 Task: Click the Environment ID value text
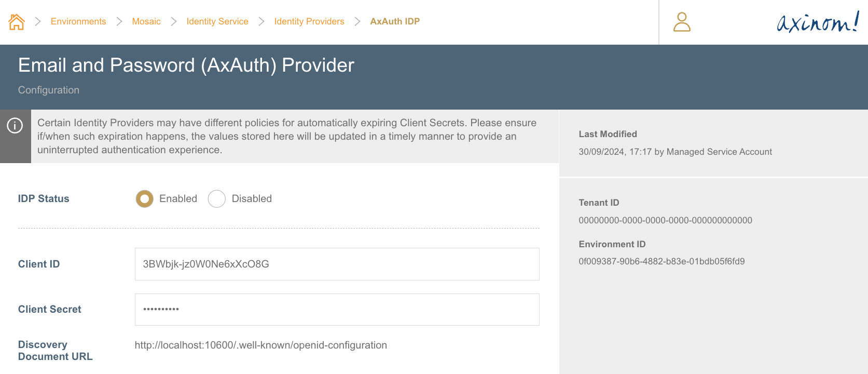(x=662, y=261)
